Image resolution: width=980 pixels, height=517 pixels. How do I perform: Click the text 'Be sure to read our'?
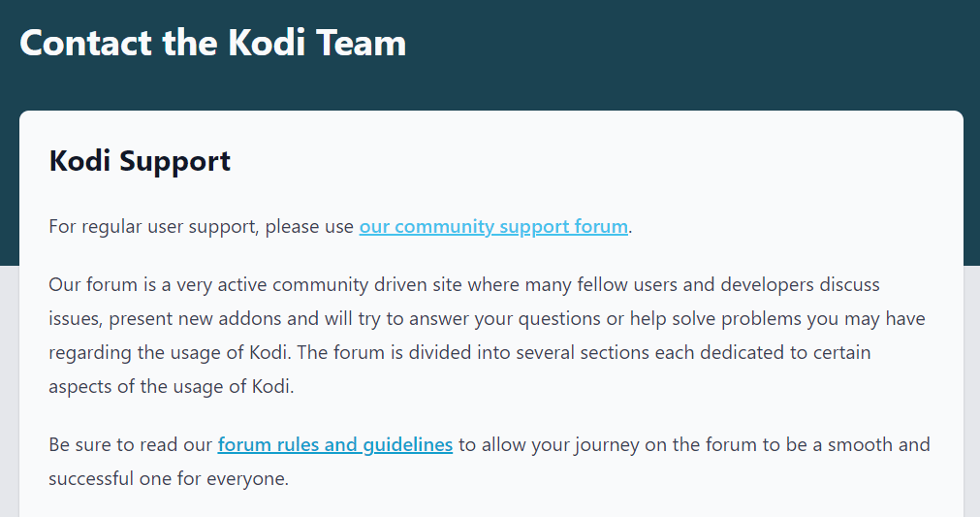pyautogui.click(x=131, y=444)
